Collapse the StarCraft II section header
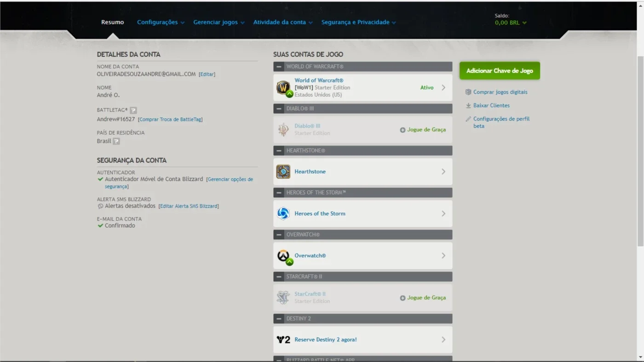Image resolution: width=644 pixels, height=362 pixels. coord(279,277)
